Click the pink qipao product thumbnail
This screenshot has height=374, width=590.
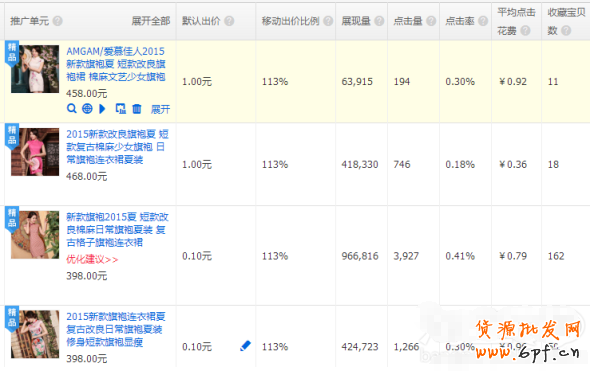35,152
